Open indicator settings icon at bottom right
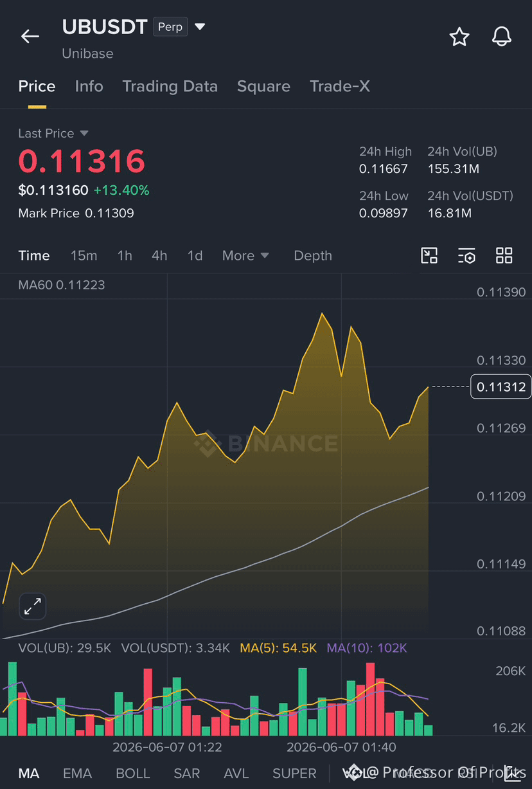This screenshot has width=532, height=789. [x=512, y=773]
